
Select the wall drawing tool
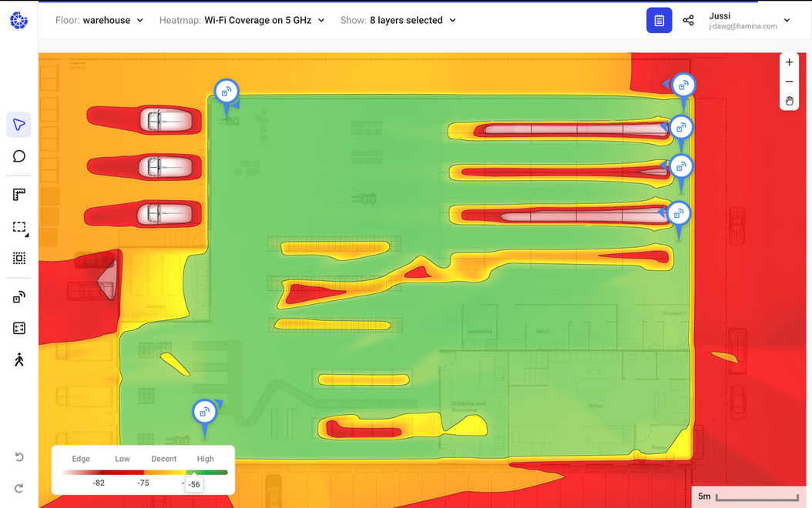[x=18, y=193]
